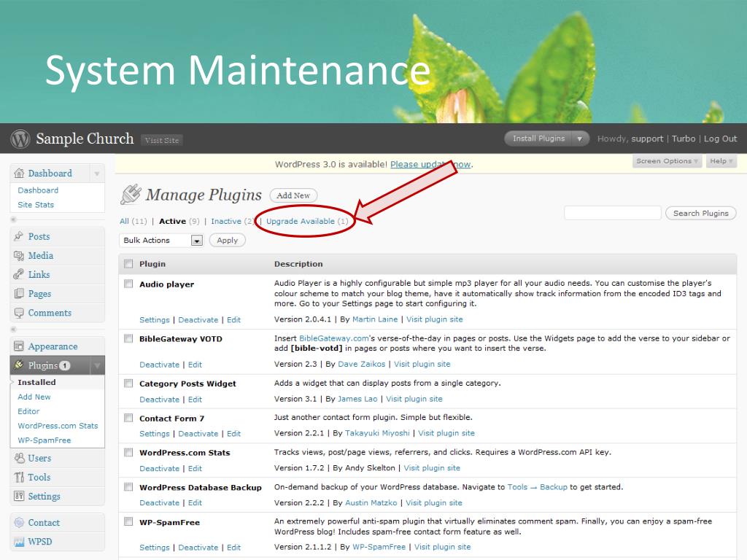Open WP-SpamFree sidebar submenu item

(x=44, y=440)
